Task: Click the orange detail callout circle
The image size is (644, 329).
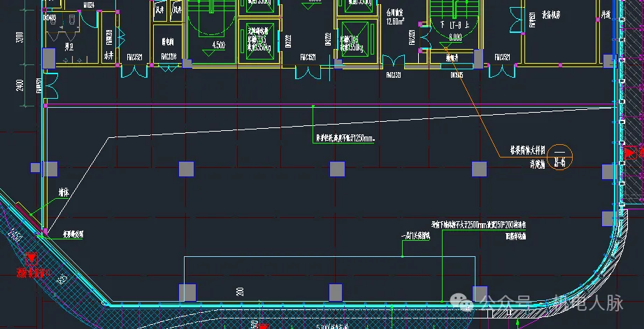Action: point(559,152)
